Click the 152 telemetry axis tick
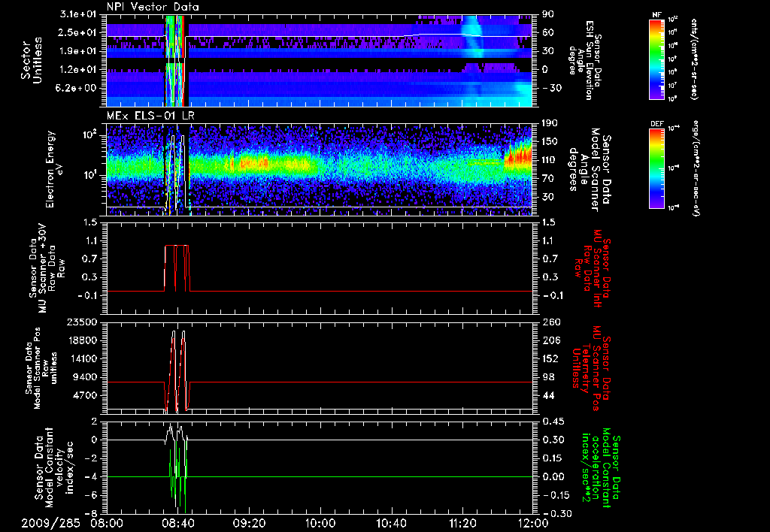 point(550,358)
